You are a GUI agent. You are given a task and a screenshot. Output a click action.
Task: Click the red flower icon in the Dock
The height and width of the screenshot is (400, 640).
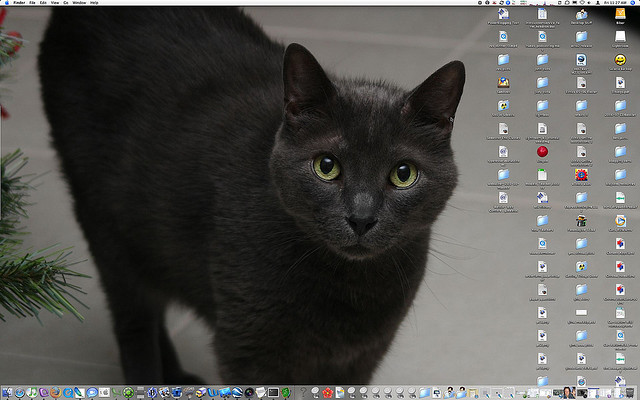[327, 392]
